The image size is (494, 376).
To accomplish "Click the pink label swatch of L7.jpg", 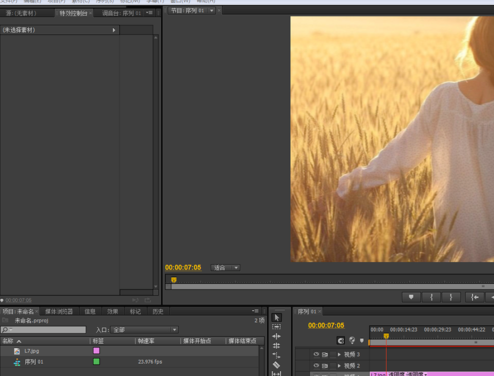I will 96,351.
